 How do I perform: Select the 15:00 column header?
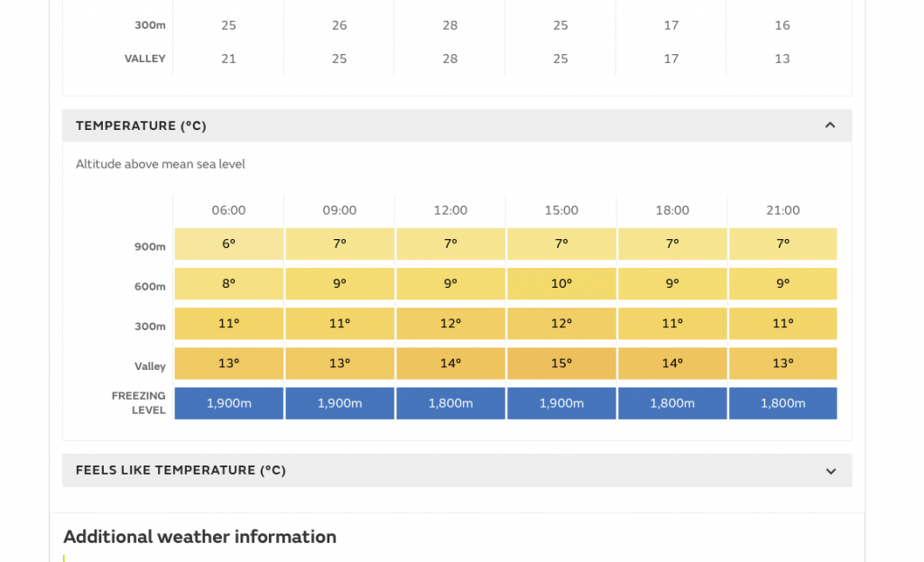(561, 210)
